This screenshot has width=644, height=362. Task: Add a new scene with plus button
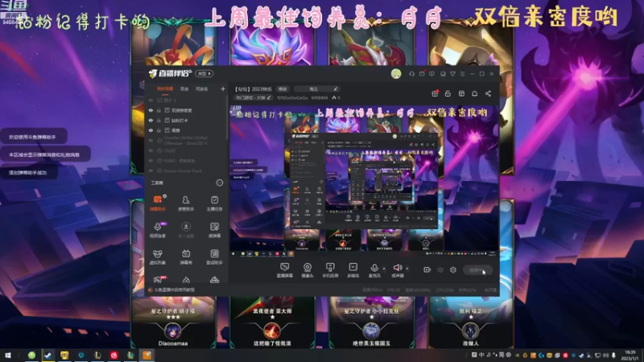[223, 88]
